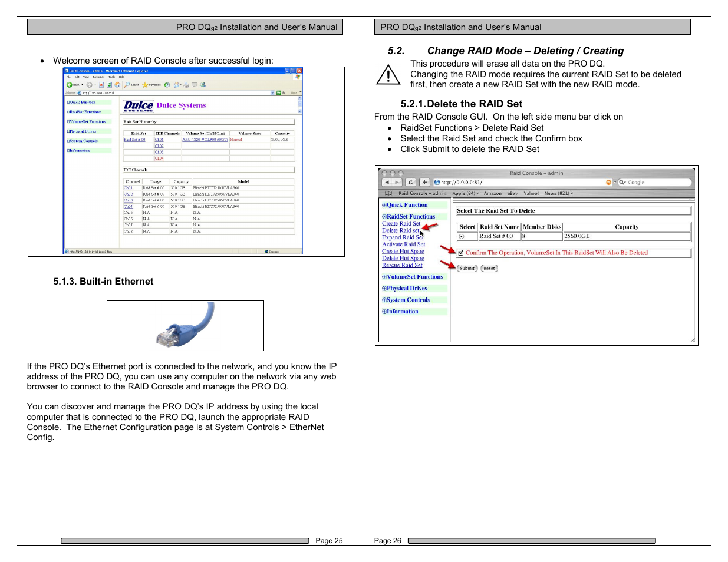Image resolution: width=728 pixels, height=562 pixels.
Task: Click Refresh icon in Internet Explorer toolbar
Action: (x=110, y=85)
